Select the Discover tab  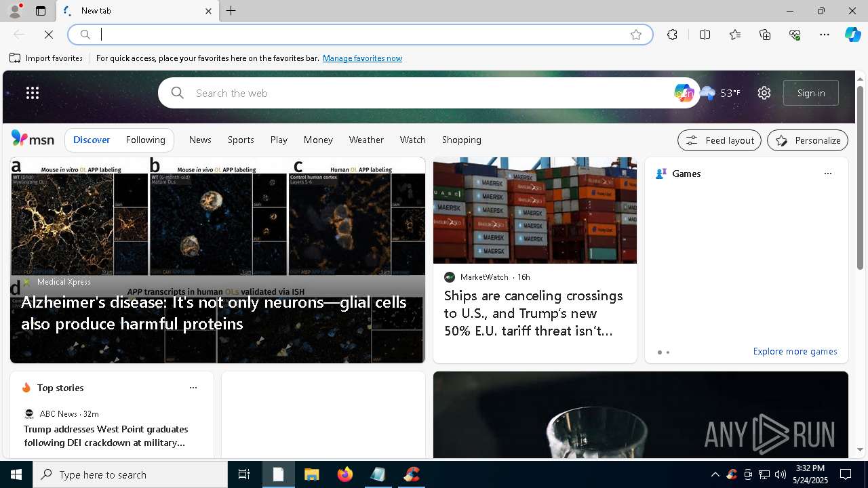pos(92,140)
